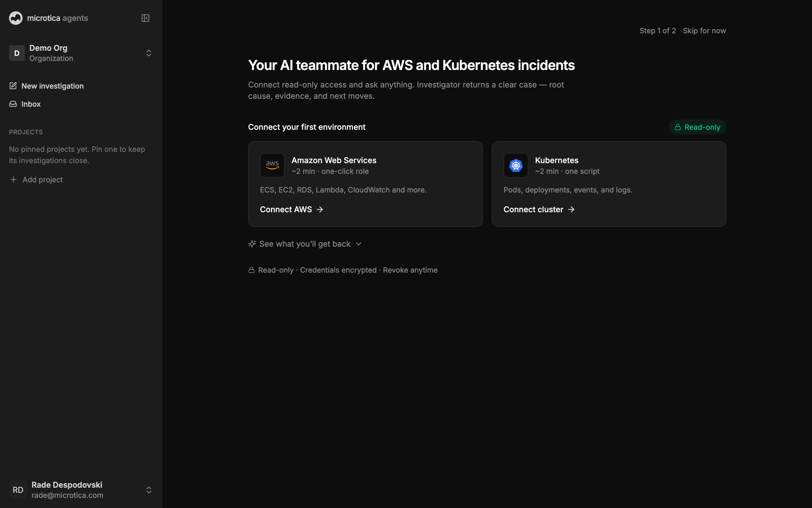Image resolution: width=812 pixels, height=508 pixels.
Task: Click Skip for now
Action: (704, 30)
